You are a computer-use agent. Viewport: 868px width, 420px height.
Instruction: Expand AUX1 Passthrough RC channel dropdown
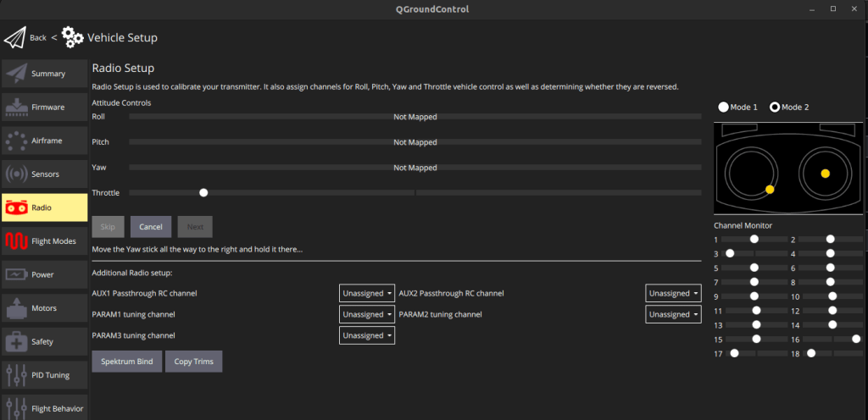[x=367, y=293]
